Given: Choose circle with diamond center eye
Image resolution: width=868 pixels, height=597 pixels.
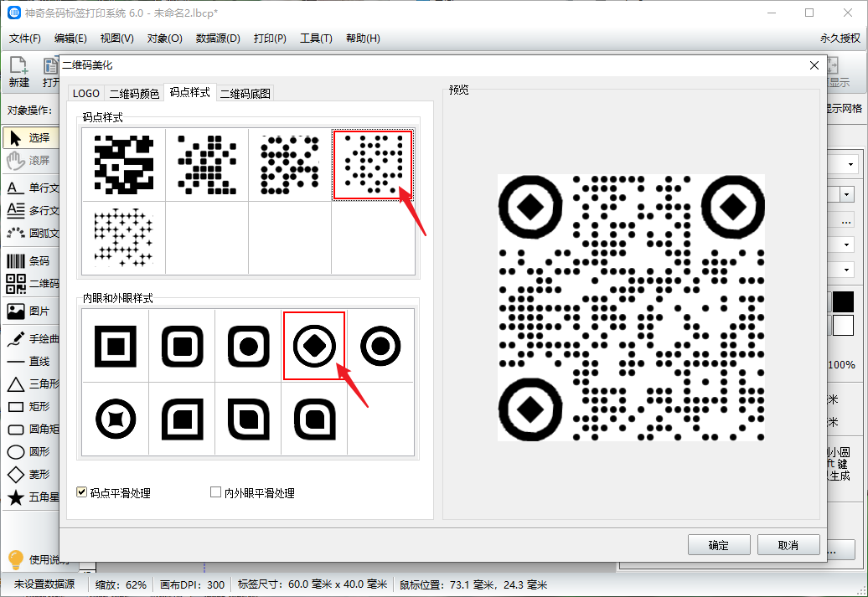Looking at the screenshot, I should [314, 347].
